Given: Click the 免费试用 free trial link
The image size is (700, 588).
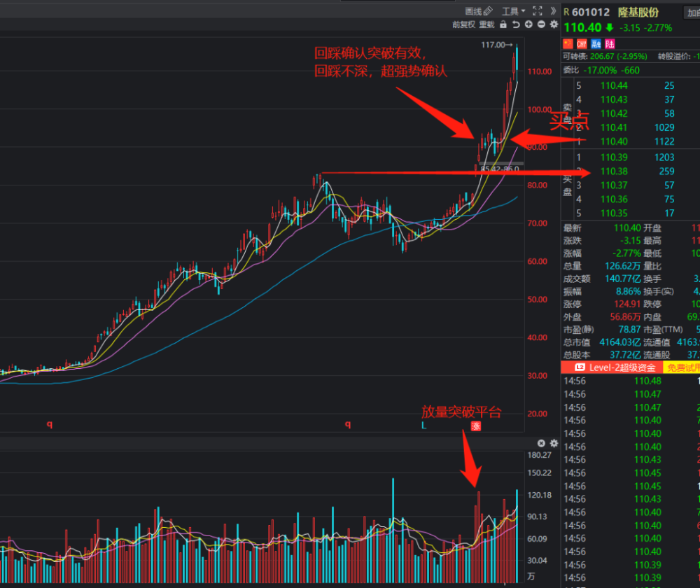Looking at the screenshot, I should click(682, 367).
